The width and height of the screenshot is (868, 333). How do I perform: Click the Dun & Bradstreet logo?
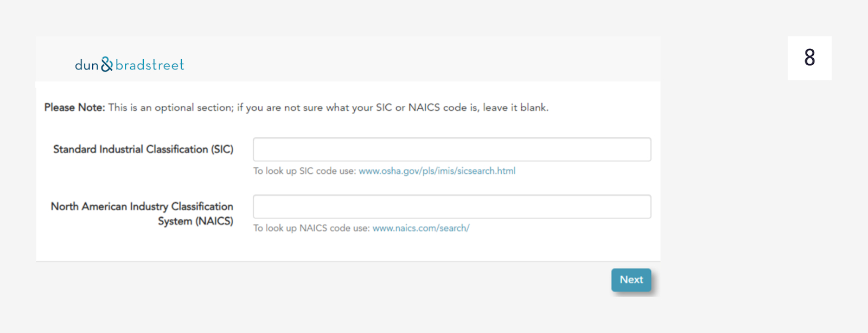[129, 65]
